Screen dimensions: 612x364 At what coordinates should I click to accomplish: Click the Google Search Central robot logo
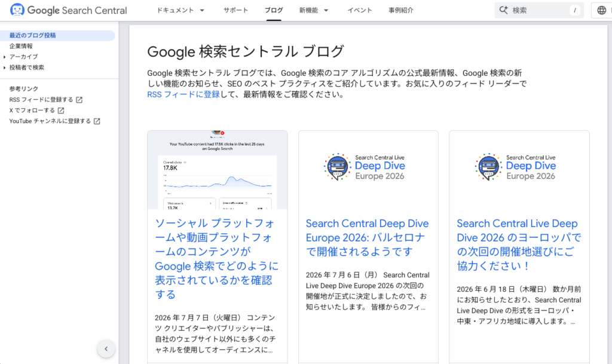click(x=17, y=10)
